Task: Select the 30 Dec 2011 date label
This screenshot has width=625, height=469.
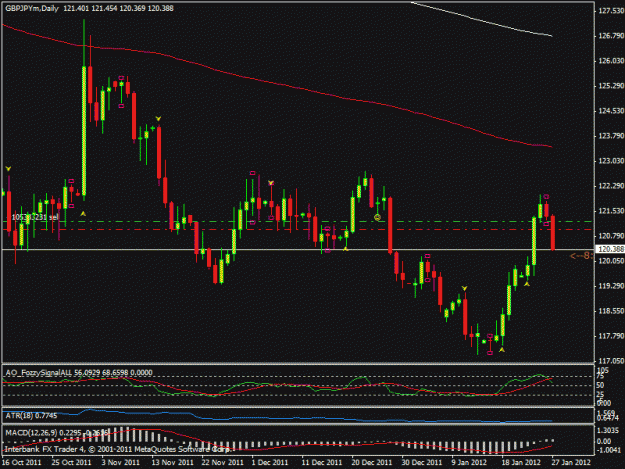Action: (x=422, y=463)
